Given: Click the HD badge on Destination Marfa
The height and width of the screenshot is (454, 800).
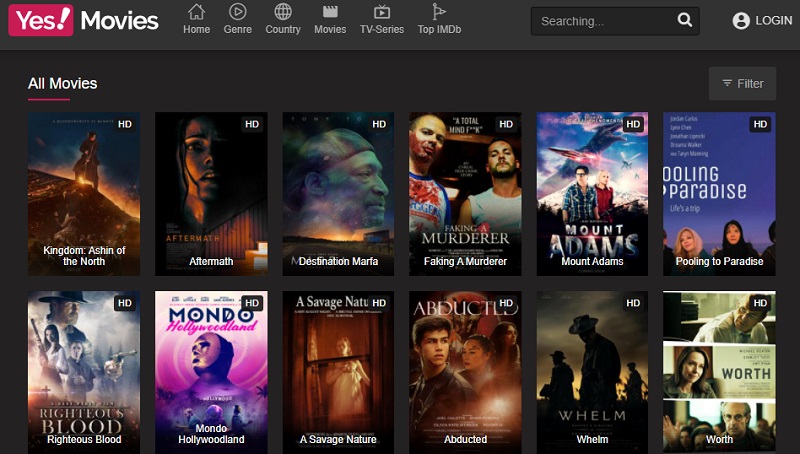Looking at the screenshot, I should (x=379, y=124).
